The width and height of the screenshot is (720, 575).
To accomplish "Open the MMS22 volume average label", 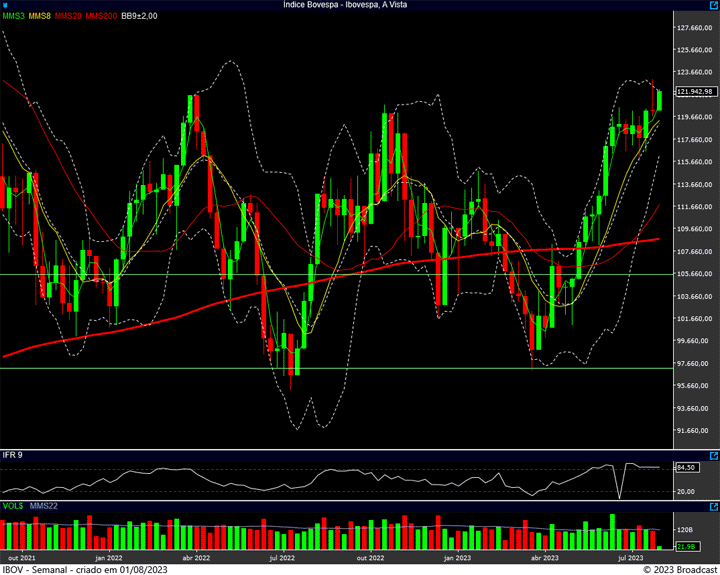I will (44, 506).
